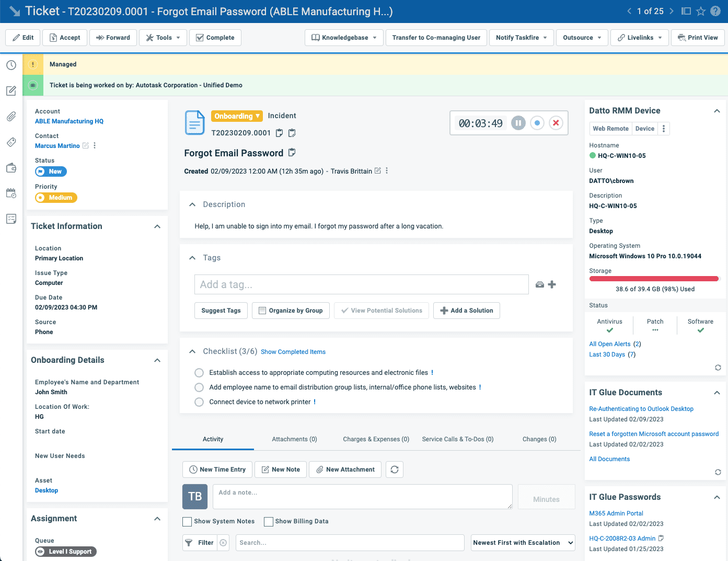Image resolution: width=728 pixels, height=561 pixels.
Task: Open the Charges wallet icon in left rail
Action: 11,167
